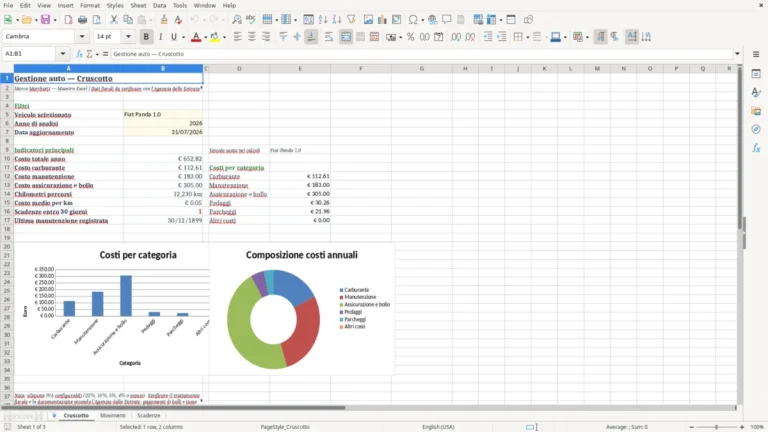Open Find and Replace icon
The image size is (768, 432).
pos(237,20)
